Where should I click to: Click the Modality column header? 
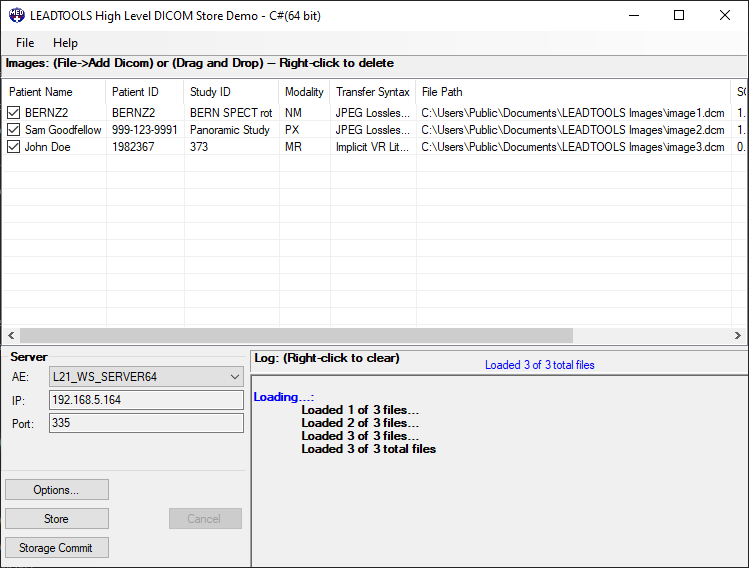tap(304, 92)
